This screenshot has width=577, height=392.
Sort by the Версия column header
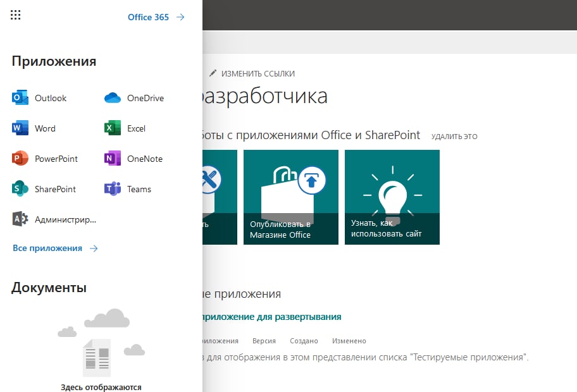(264, 341)
